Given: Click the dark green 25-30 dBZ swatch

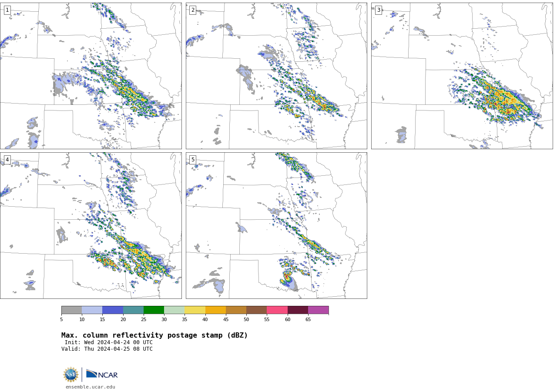Looking at the screenshot, I should pos(154,310).
